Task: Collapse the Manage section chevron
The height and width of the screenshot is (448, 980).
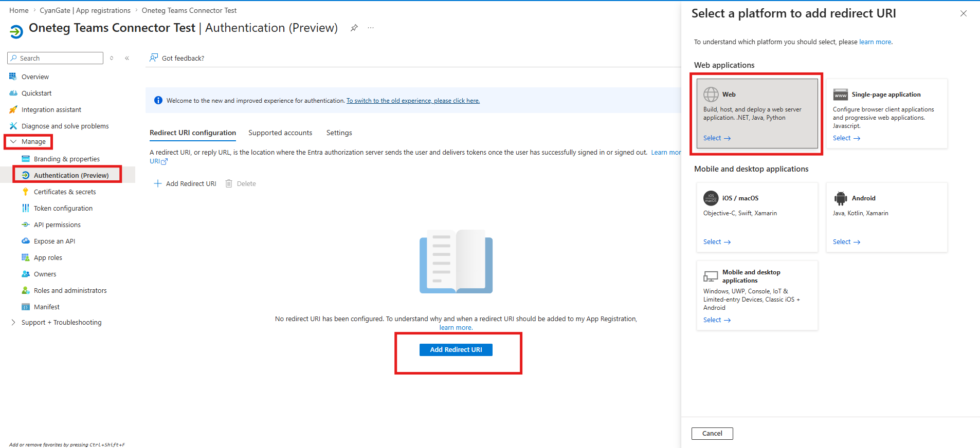Action: (x=13, y=141)
